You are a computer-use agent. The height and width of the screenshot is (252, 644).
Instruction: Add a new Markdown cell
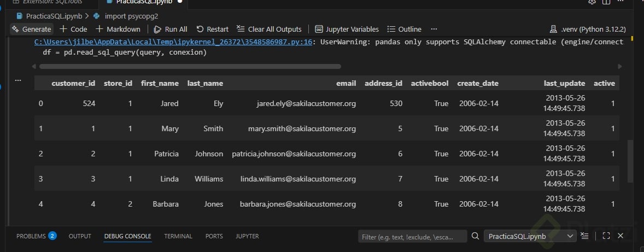(118, 29)
